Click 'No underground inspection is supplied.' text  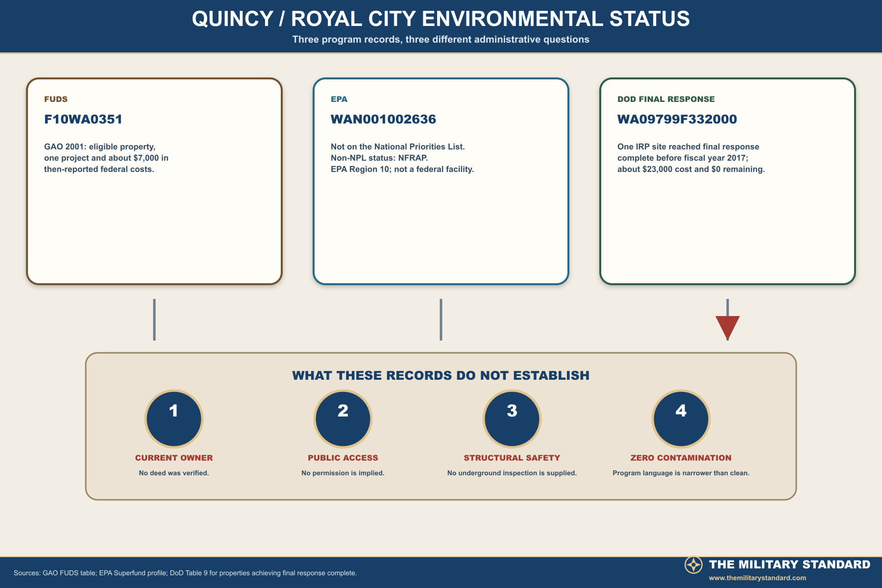(512, 473)
